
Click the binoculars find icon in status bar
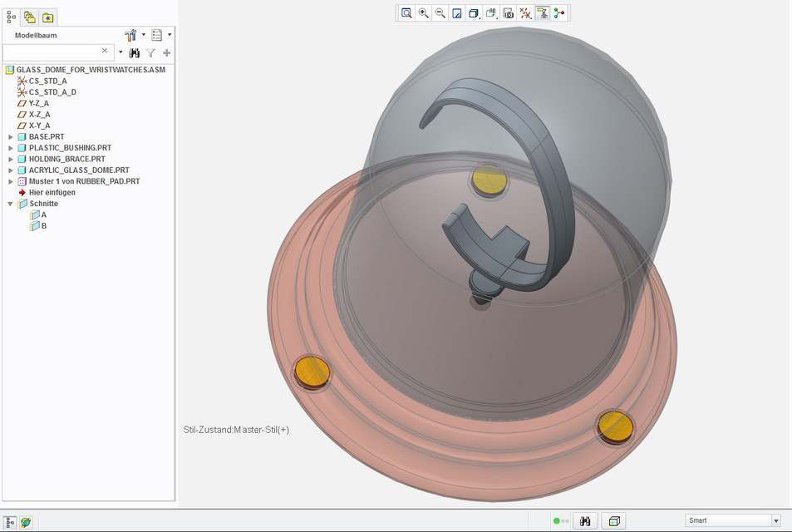(585, 521)
